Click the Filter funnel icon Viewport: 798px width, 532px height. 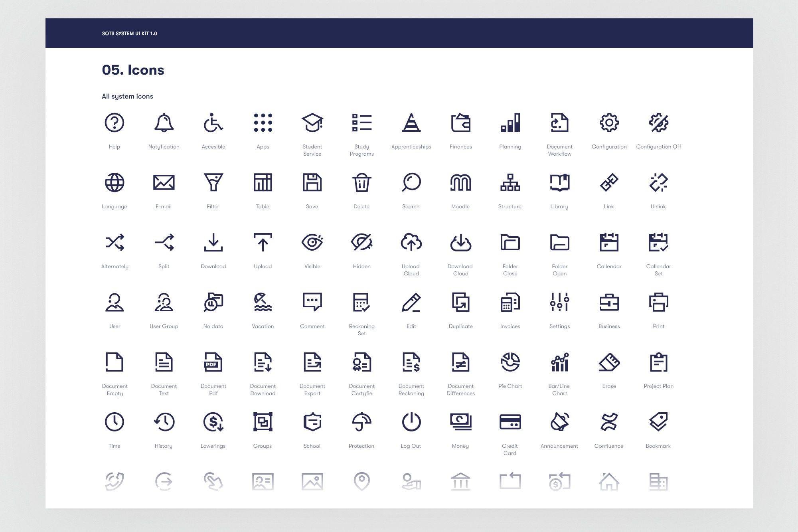click(213, 182)
